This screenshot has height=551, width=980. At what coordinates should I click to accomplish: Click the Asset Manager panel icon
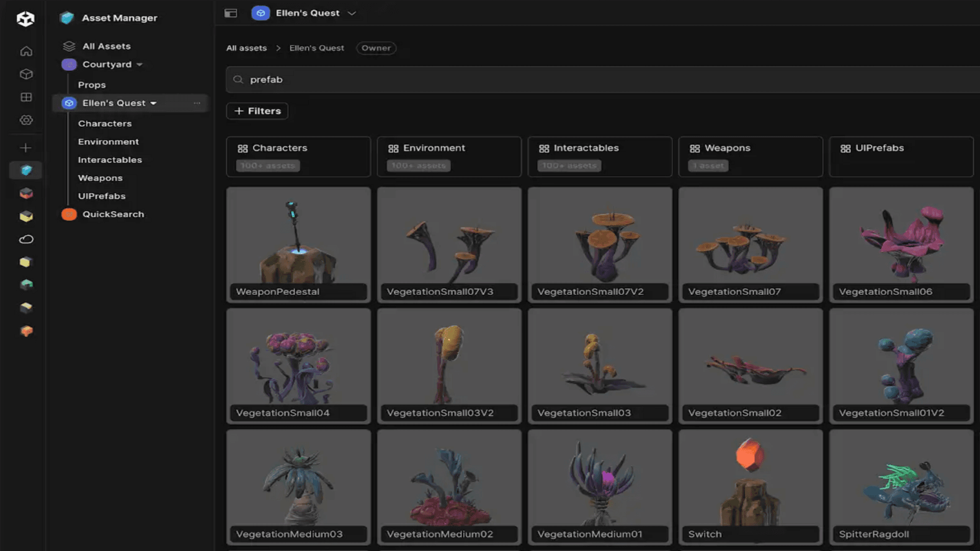click(26, 170)
